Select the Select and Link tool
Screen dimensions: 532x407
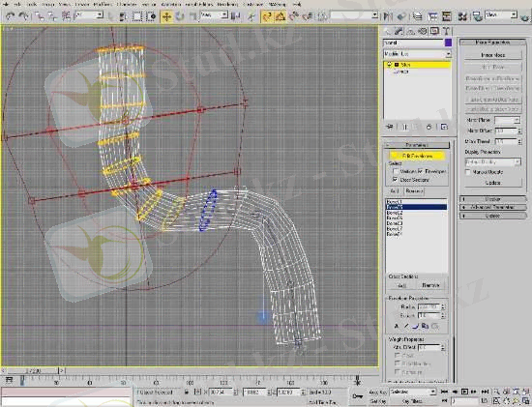(40, 15)
